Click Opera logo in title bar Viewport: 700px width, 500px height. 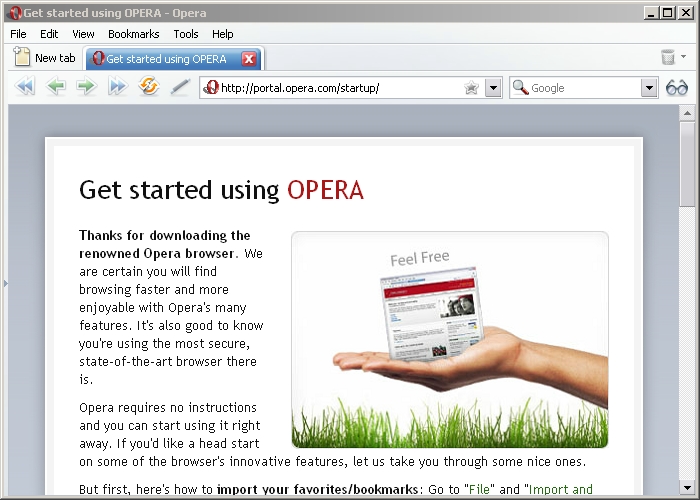pos(15,13)
